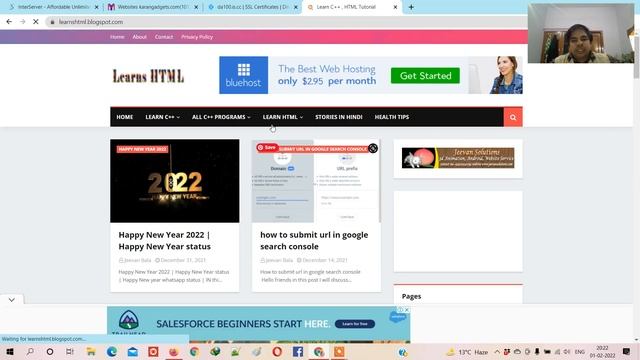Click the address bar URL field
The width and height of the screenshot is (640, 360).
tap(286, 22)
